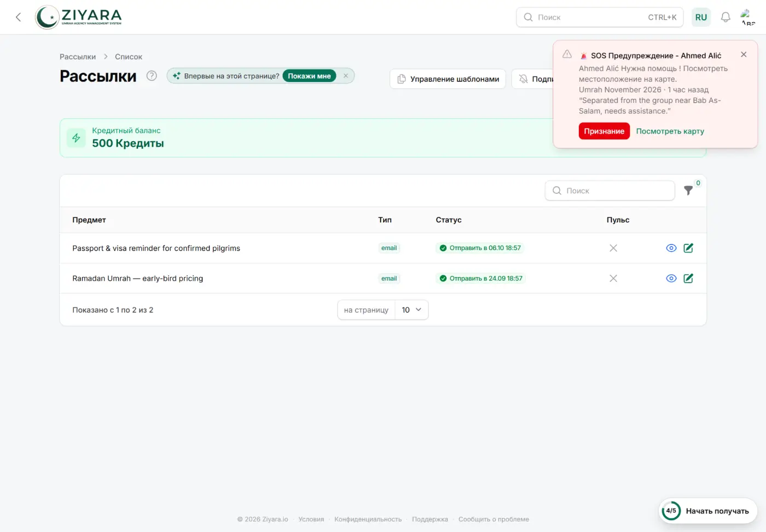This screenshot has width=766, height=532.
Task: Acknowledge the SOS alert with Признание
Action: click(x=604, y=131)
